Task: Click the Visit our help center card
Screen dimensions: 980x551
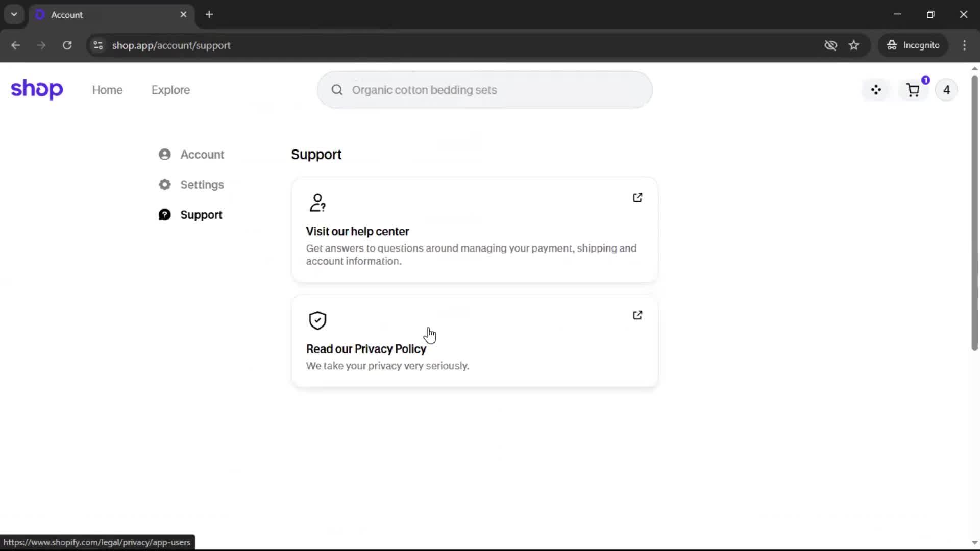Action: coord(474,231)
